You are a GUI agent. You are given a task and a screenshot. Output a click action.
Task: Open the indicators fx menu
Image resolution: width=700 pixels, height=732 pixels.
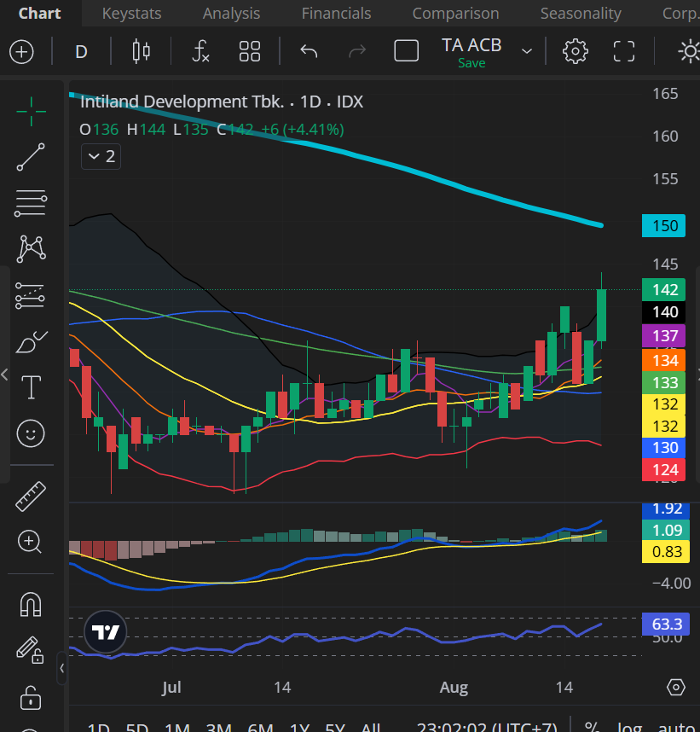[200, 51]
